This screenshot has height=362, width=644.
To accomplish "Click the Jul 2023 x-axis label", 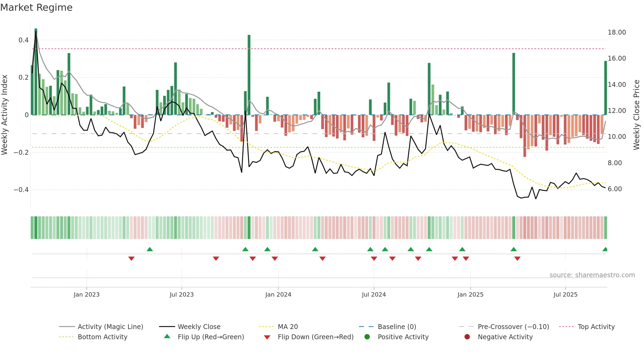I will (182, 294).
